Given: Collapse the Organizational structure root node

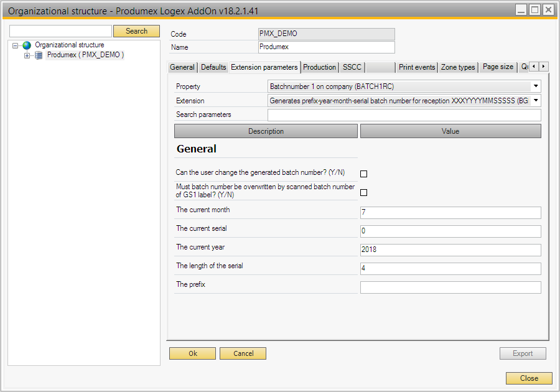Looking at the screenshot, I should pyautogui.click(x=16, y=45).
